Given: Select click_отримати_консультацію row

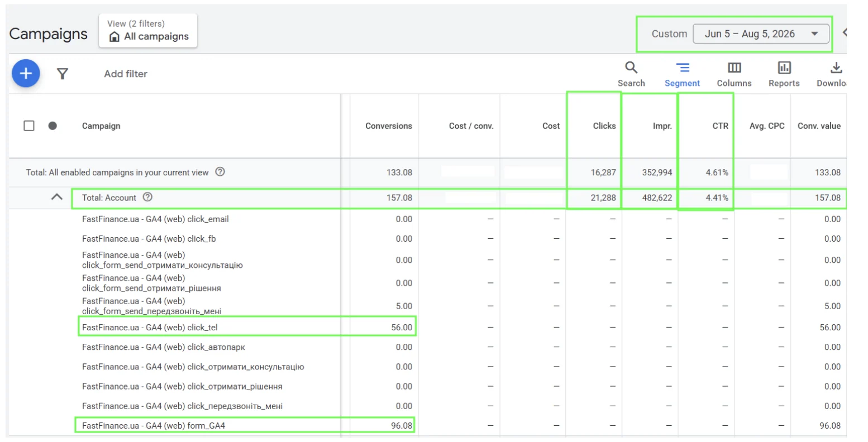Looking at the screenshot, I should tap(427, 367).
